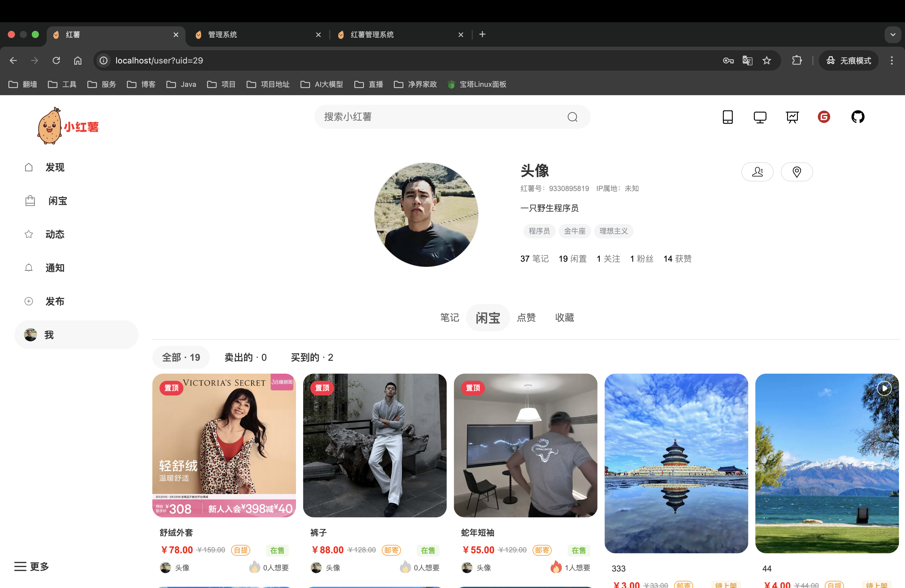Click the 1 粉丝 follower count link
The width and height of the screenshot is (905, 588).
(x=641, y=259)
